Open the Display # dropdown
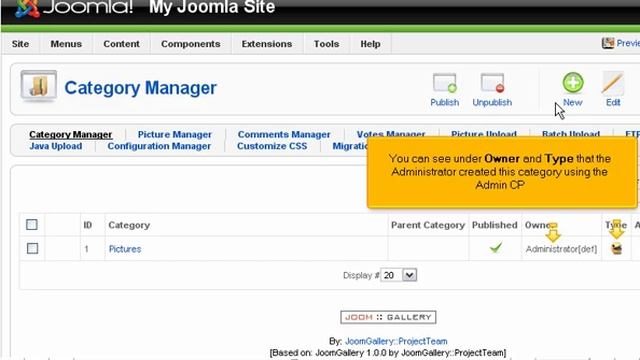The height and width of the screenshot is (360, 640). [x=398, y=275]
